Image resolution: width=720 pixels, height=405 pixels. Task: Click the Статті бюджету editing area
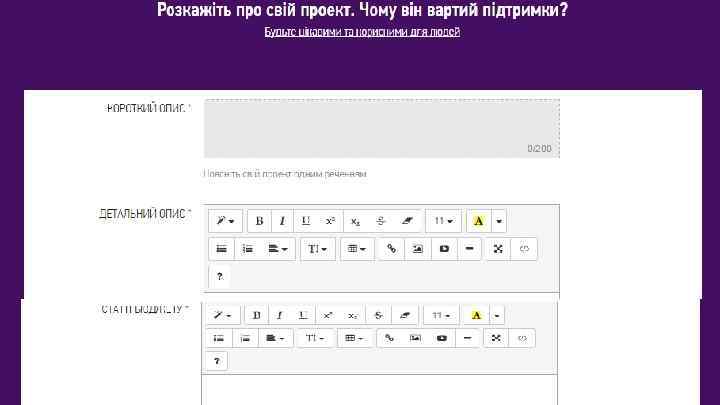coord(379,390)
